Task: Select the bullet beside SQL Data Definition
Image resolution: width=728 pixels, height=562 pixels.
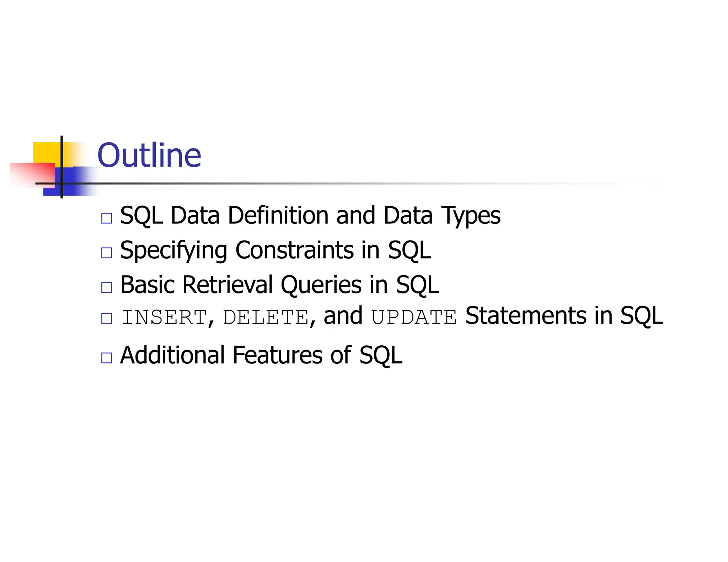Action: [106, 218]
